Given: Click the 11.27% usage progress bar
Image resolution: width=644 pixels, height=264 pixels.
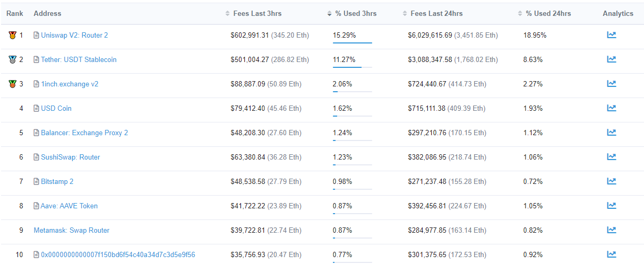Looking at the screenshot, I should [353, 67].
